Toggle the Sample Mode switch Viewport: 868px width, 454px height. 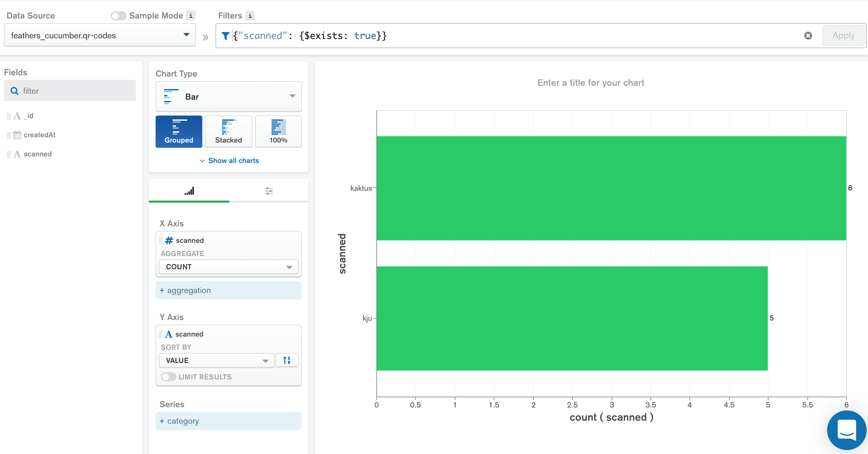(118, 16)
